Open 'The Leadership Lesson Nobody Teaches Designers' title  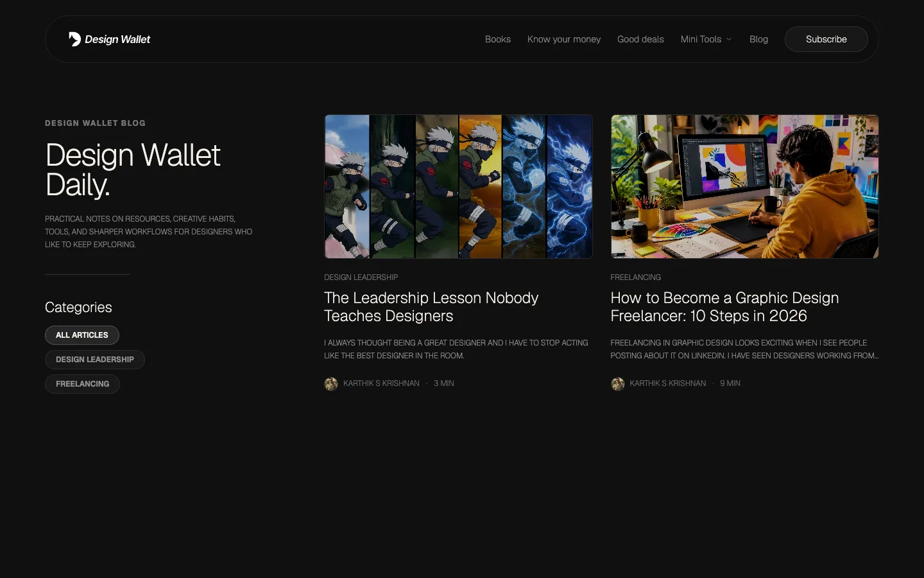[x=431, y=307]
